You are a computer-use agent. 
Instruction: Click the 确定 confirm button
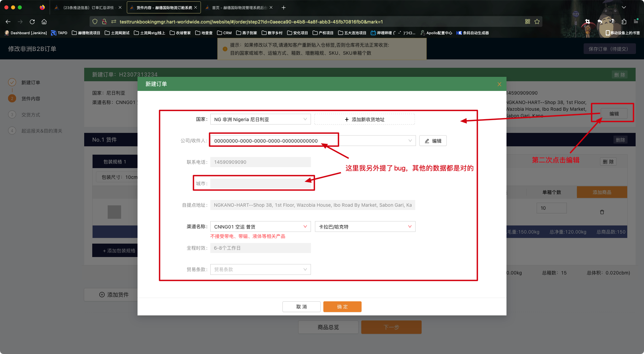click(342, 306)
